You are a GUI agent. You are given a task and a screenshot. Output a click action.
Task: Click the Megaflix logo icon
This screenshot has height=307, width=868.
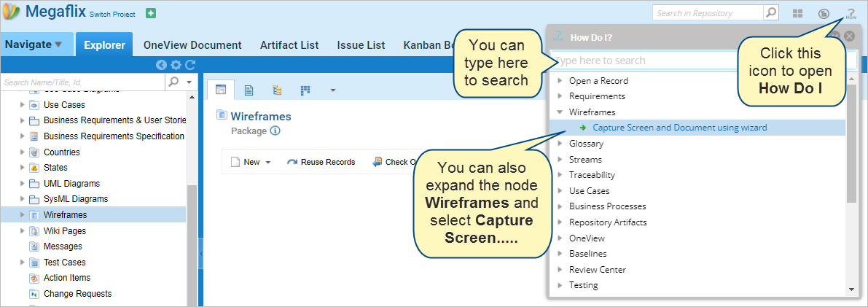pyautogui.click(x=11, y=12)
